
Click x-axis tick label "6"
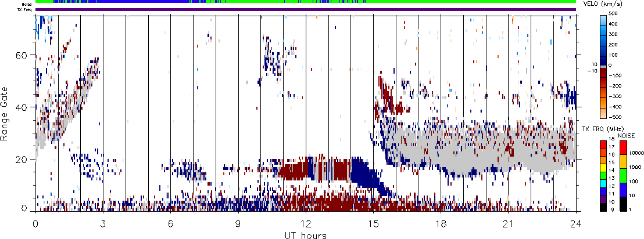coord(170,224)
